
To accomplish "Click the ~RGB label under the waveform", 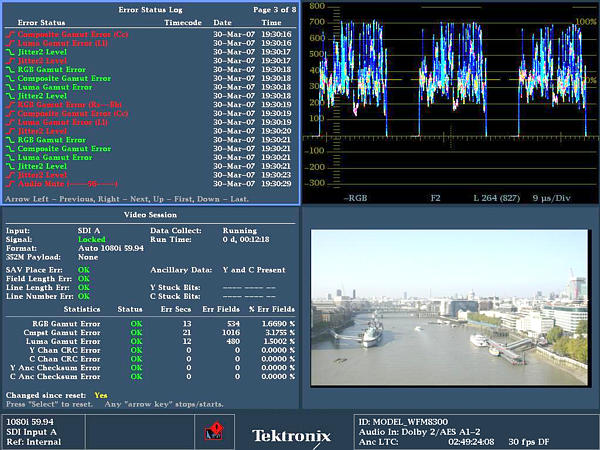I will (357, 198).
